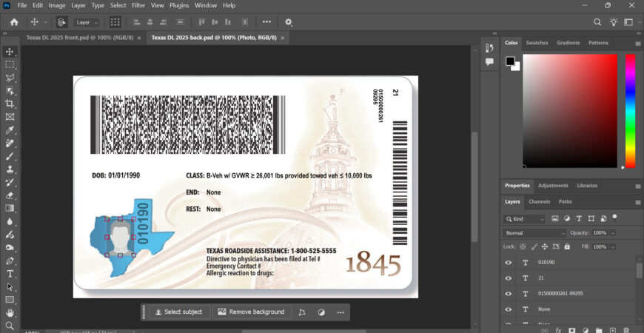Switch to the Swatches tab
The height and width of the screenshot is (333, 644).
(537, 43)
